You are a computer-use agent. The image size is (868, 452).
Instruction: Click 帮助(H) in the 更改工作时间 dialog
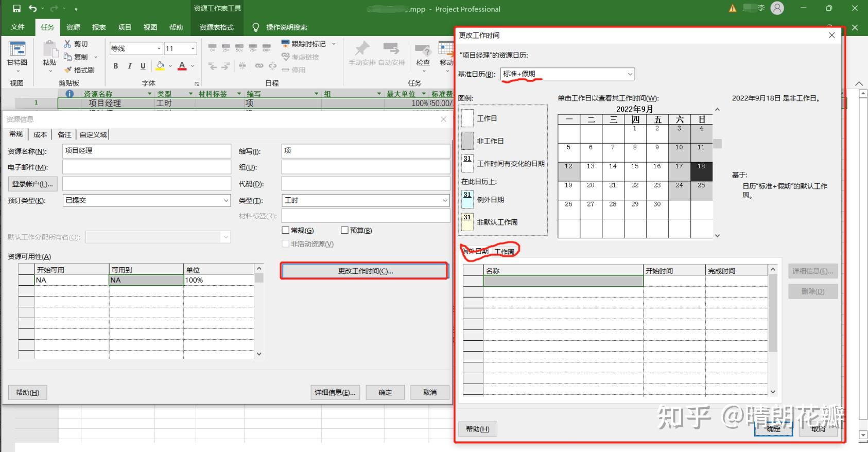coord(478,429)
